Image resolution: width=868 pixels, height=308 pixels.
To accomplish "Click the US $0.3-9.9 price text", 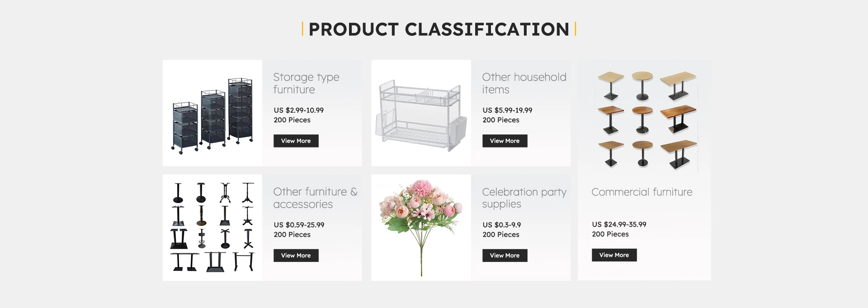I will pos(501,225).
